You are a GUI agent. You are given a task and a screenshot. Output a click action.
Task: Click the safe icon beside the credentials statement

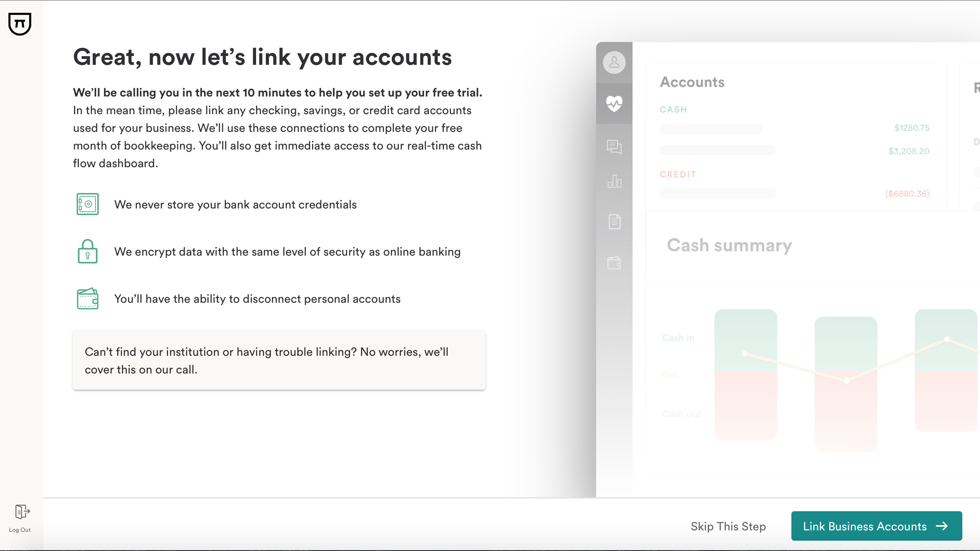tap(88, 204)
